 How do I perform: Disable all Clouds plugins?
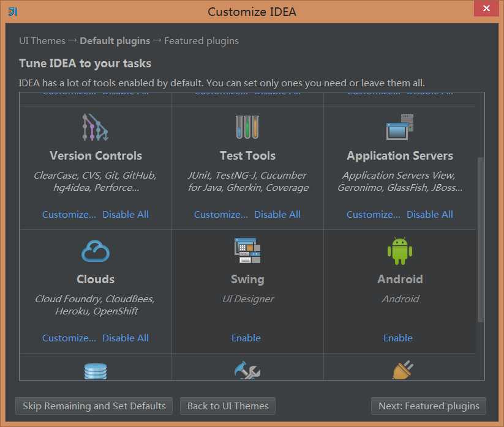[x=126, y=338]
